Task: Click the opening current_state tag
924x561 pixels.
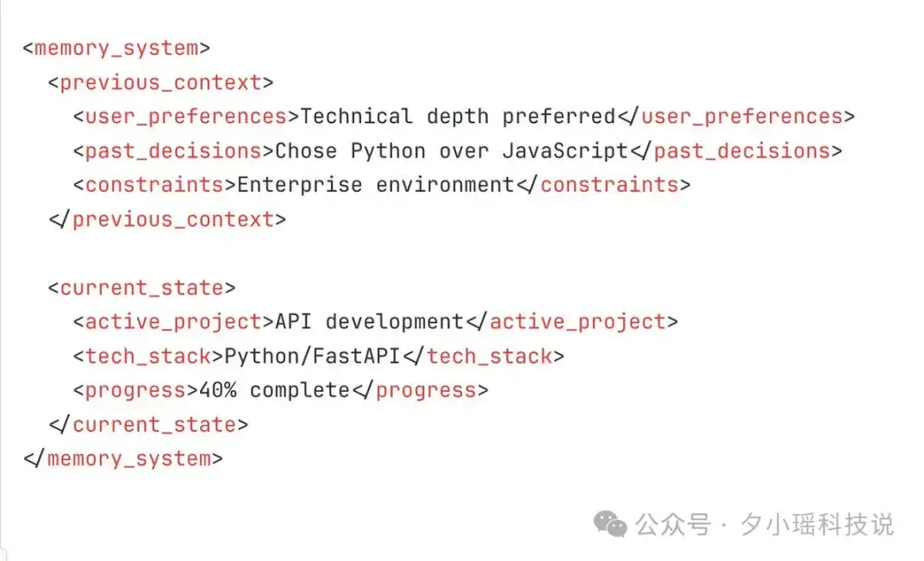Action: [x=142, y=288]
